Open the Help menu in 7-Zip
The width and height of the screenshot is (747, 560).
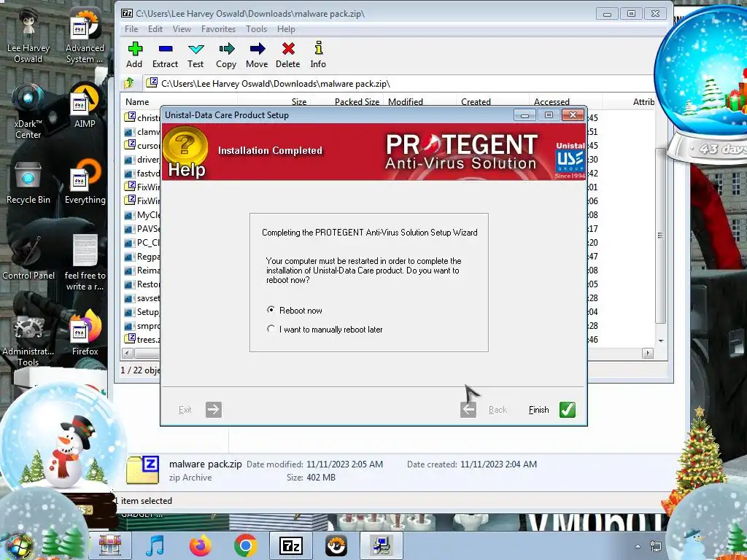coord(286,29)
